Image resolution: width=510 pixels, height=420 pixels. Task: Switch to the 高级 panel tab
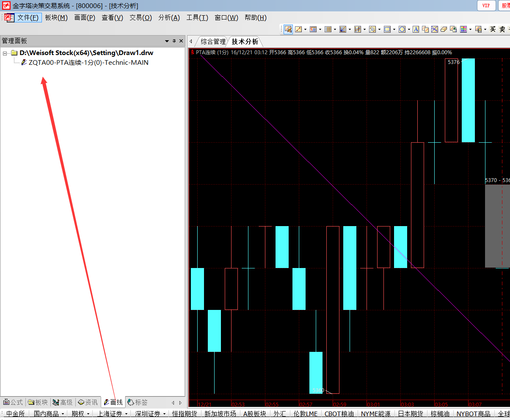(x=63, y=402)
